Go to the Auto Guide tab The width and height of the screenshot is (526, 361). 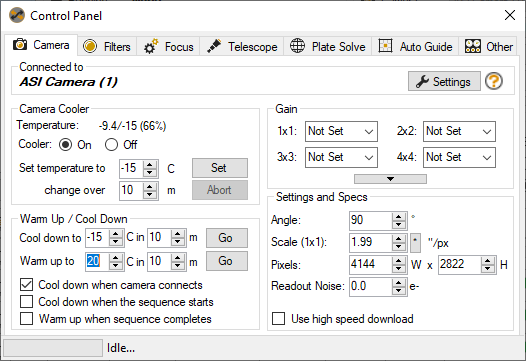click(415, 46)
